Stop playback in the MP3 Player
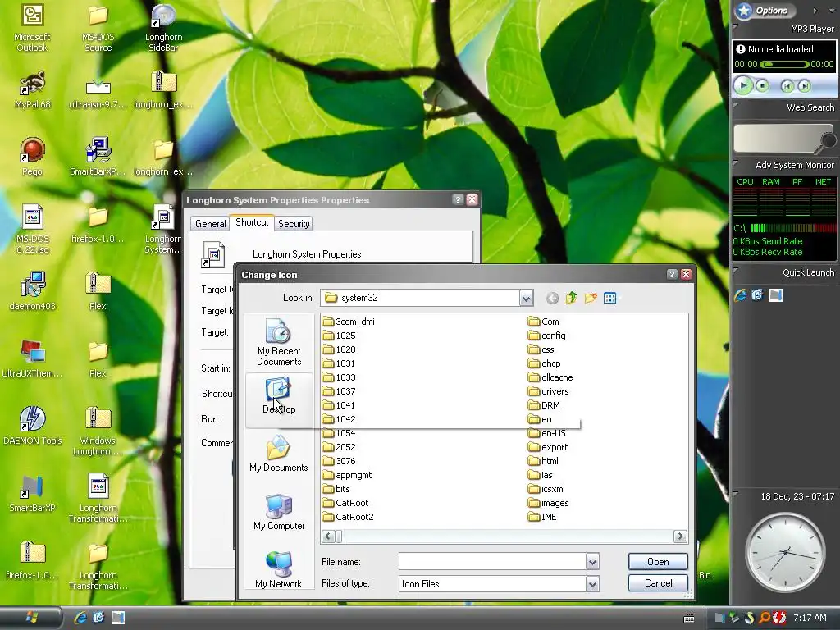The height and width of the screenshot is (630, 840). coord(762,85)
